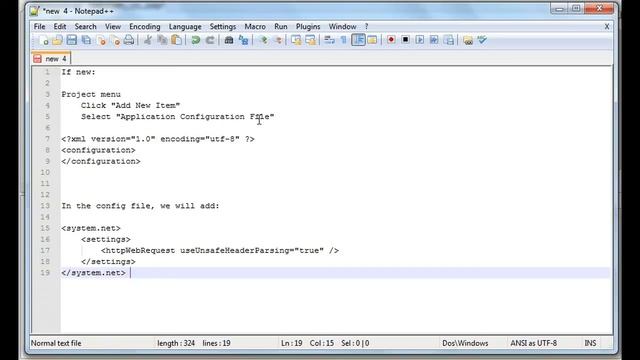The height and width of the screenshot is (360, 640).
Task: Start macro recording with red dot
Action: pos(391,40)
